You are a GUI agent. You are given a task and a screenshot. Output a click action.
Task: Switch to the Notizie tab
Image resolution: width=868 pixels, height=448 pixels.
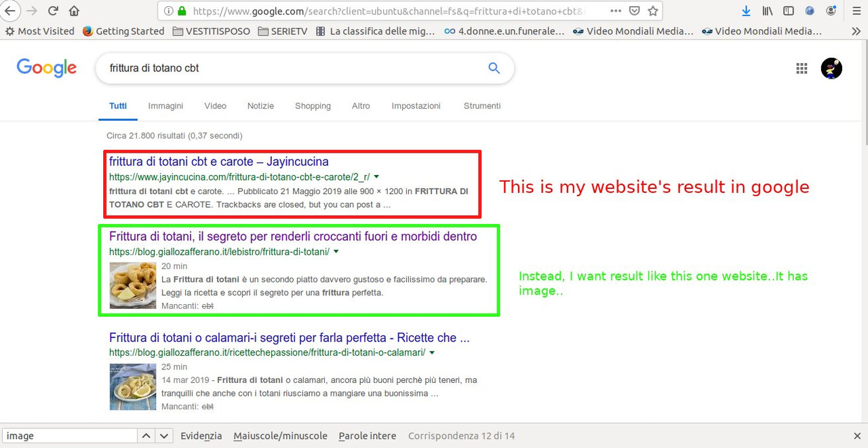pyautogui.click(x=260, y=106)
